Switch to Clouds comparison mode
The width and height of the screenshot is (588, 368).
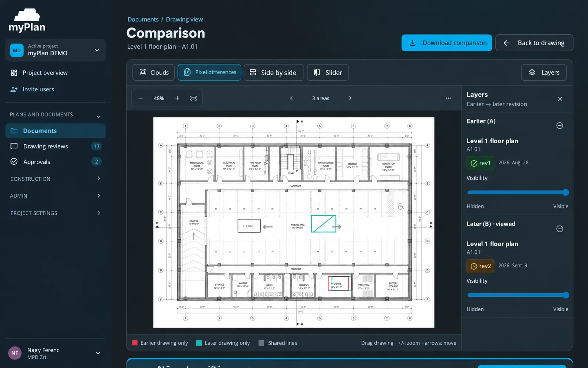[x=154, y=72]
